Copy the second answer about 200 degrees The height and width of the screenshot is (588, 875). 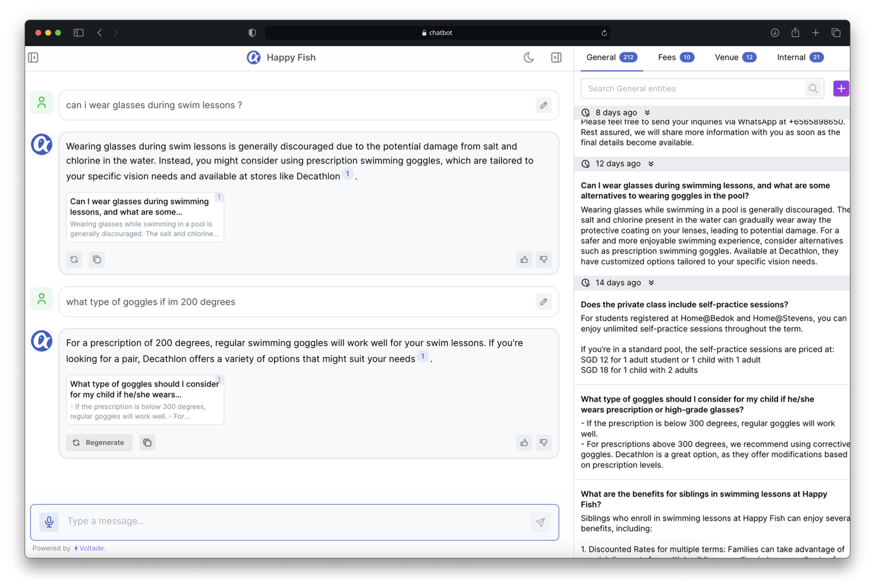(147, 442)
